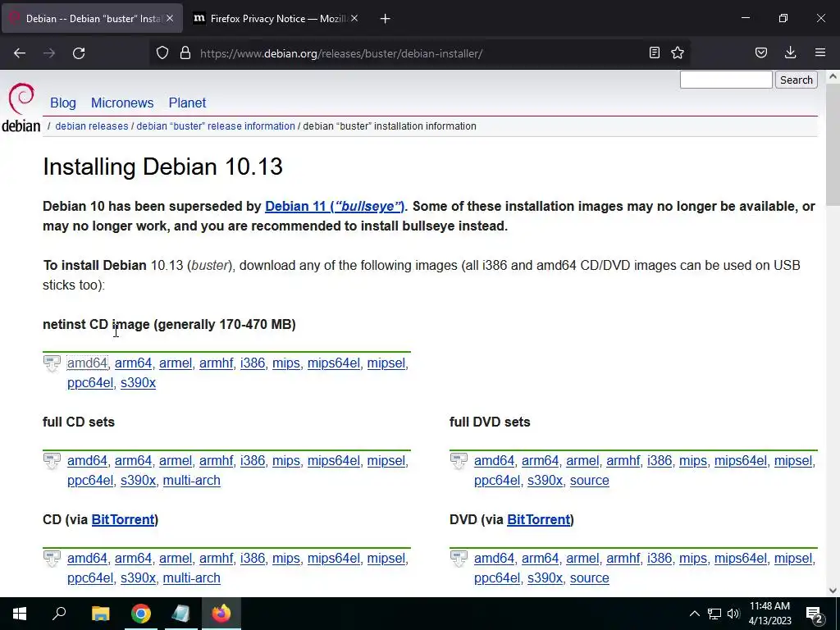Open the Windows notification center icon
The image size is (840, 630).
point(815,614)
